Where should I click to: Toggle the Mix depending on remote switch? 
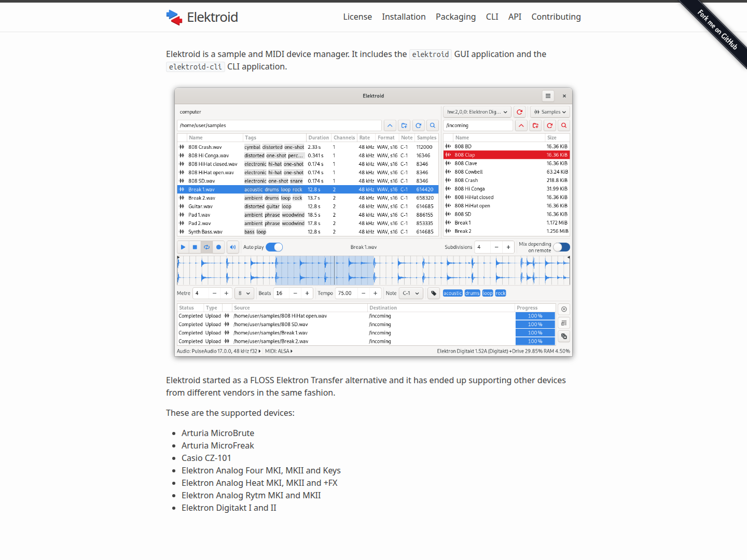pos(561,247)
